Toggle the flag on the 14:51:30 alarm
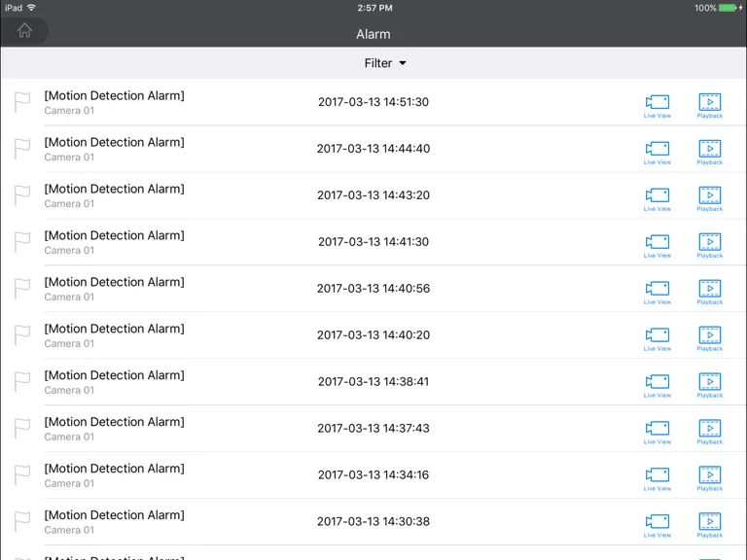Viewport: 747px width, 560px height. 22,102
